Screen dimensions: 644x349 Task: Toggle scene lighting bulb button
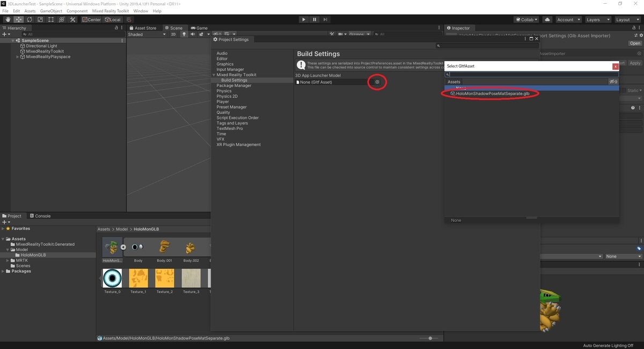pyautogui.click(x=184, y=34)
